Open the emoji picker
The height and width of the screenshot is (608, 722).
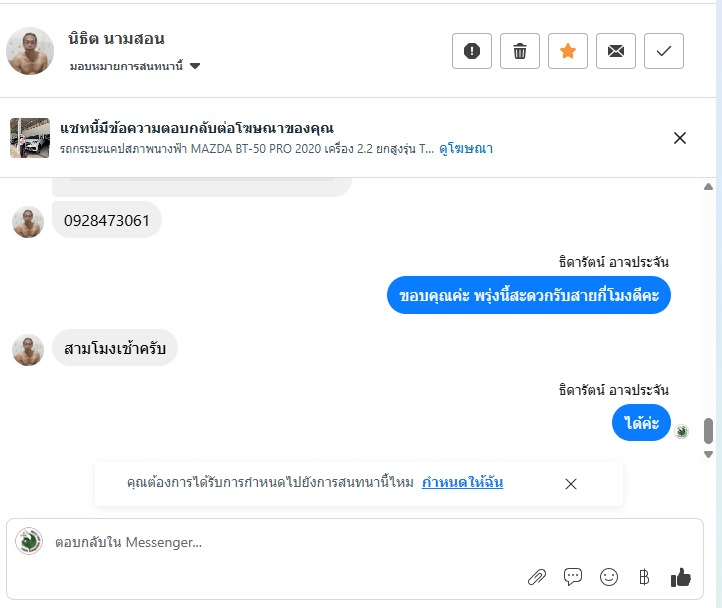pyautogui.click(x=609, y=577)
